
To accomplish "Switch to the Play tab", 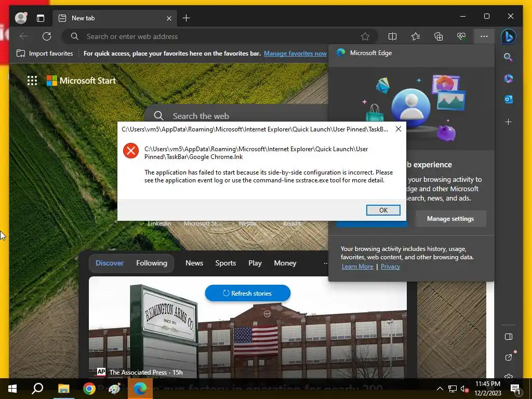I will click(x=255, y=263).
